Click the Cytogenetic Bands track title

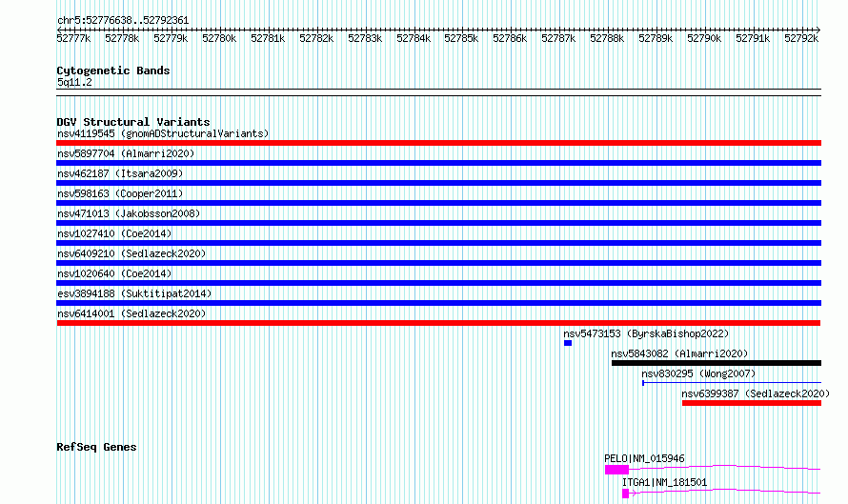pos(113,71)
